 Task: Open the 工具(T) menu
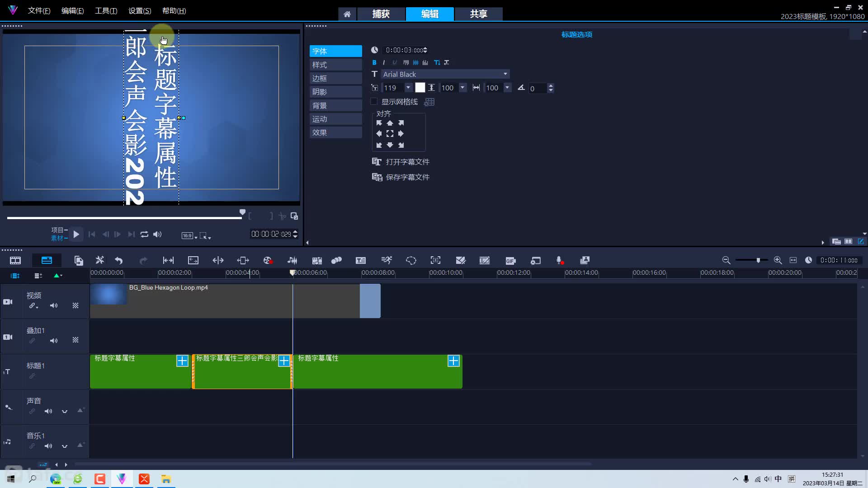106,11
